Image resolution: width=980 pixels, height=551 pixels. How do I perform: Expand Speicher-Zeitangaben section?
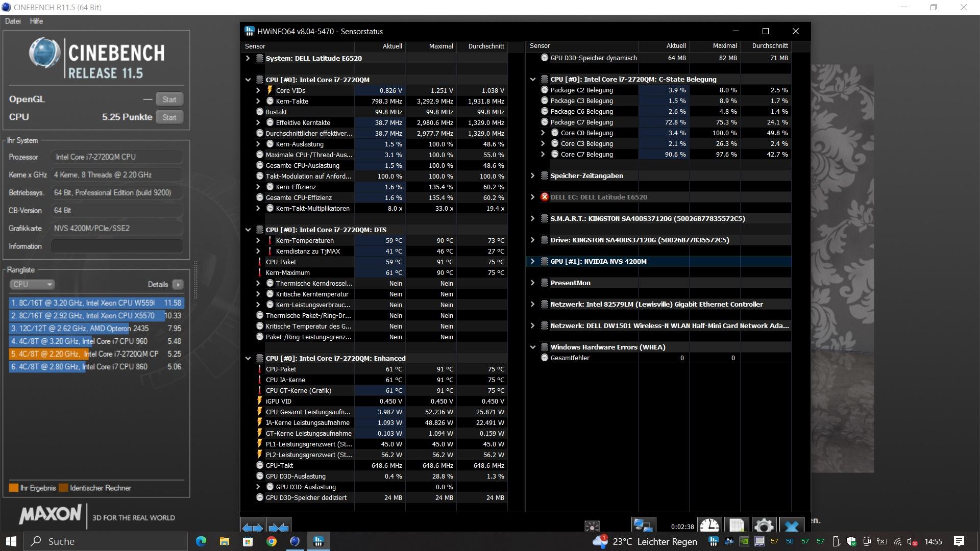(x=532, y=176)
